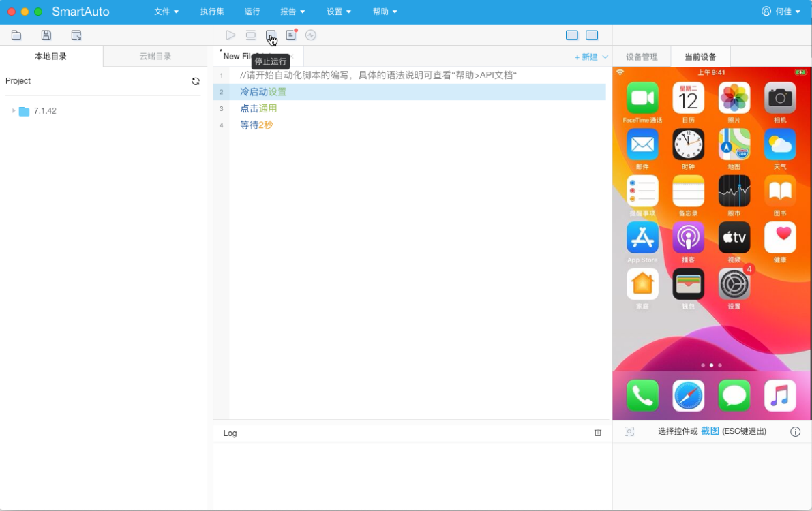
Task: Open the 运行 menu item
Action: [x=252, y=12]
